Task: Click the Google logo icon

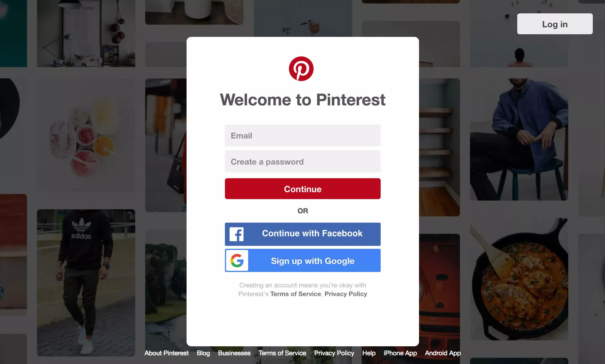Action: tap(237, 260)
